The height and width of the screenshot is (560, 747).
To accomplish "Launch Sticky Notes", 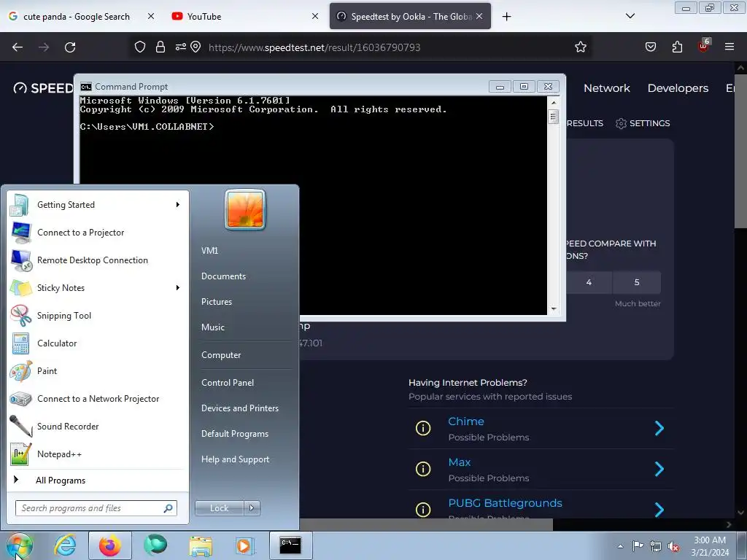I will coord(98,287).
